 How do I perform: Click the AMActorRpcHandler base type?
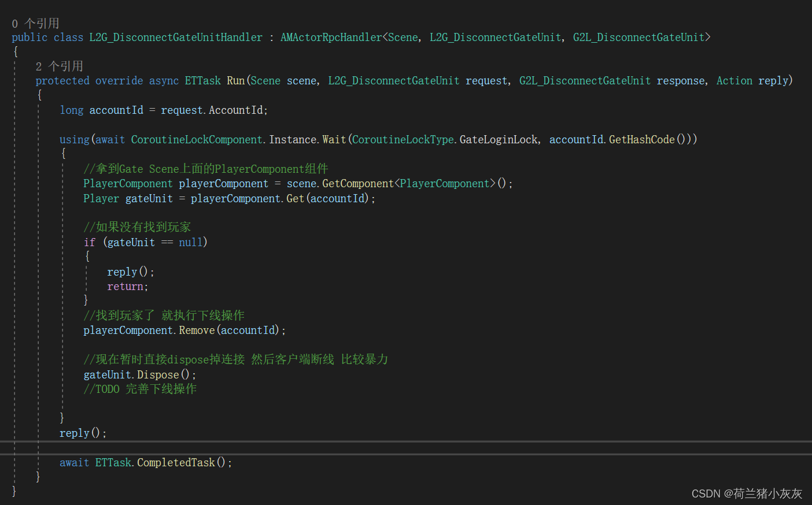coord(331,38)
